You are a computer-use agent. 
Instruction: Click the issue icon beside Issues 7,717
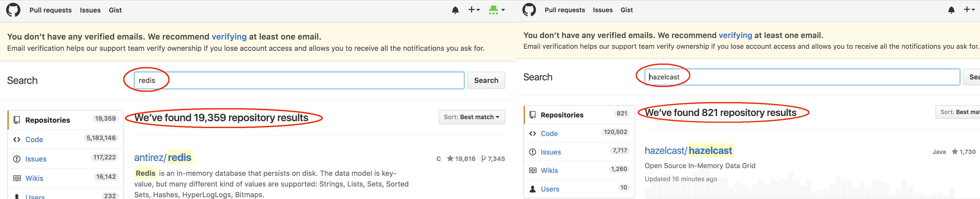click(533, 152)
